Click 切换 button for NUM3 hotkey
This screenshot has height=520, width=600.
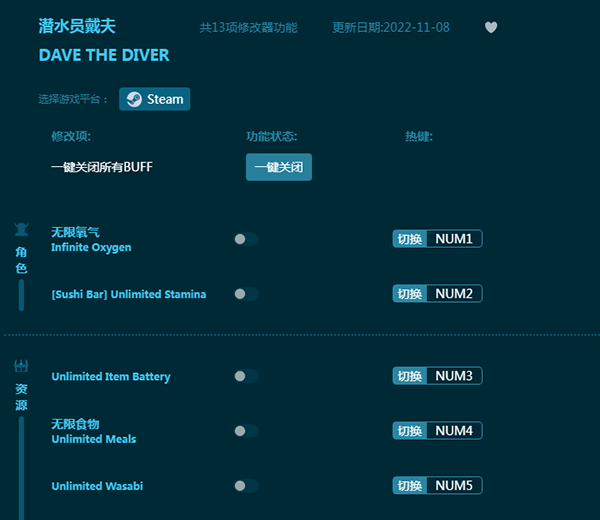pyautogui.click(x=410, y=376)
